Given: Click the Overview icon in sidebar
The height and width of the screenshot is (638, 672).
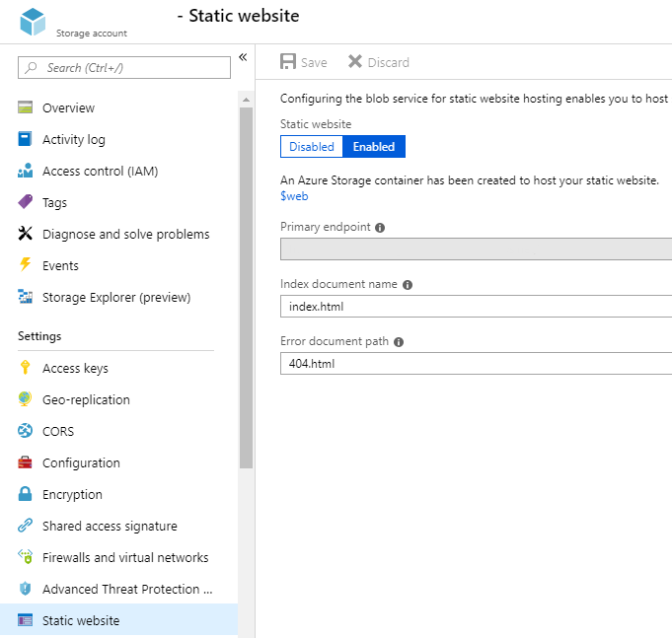Looking at the screenshot, I should 26,107.
